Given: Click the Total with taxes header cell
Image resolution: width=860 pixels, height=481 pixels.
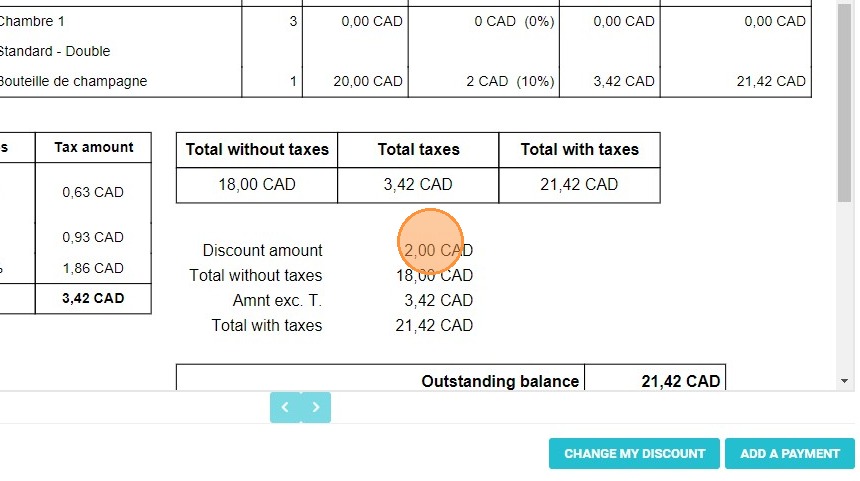Looking at the screenshot, I should (579, 150).
